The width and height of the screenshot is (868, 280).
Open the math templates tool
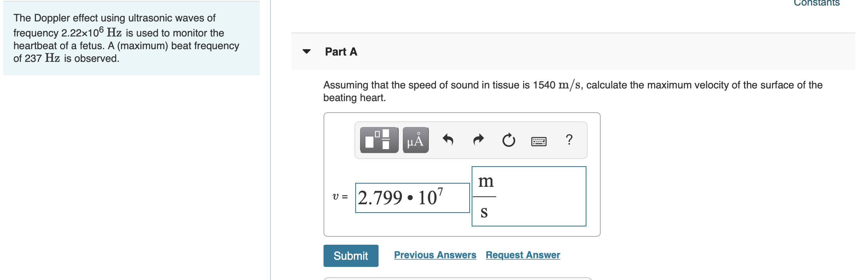pos(379,140)
